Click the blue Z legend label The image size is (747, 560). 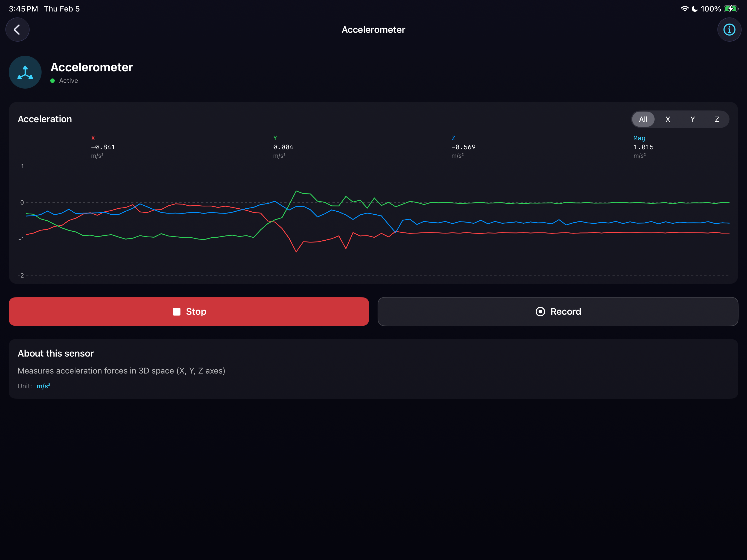pos(453,138)
